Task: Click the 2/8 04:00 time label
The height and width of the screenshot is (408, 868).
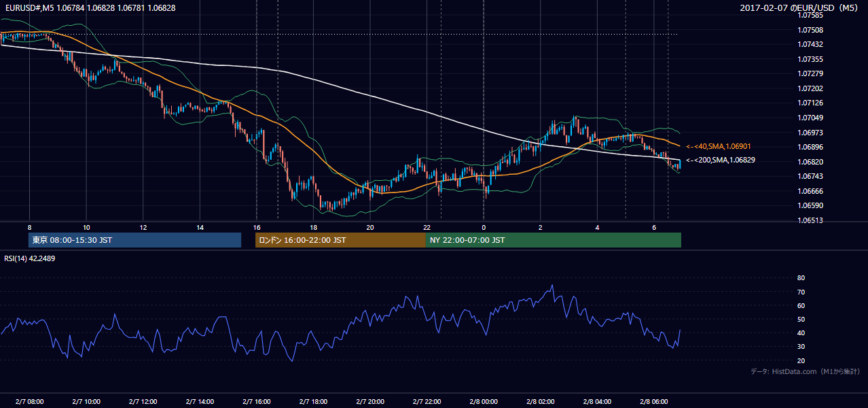Action: 597,402
